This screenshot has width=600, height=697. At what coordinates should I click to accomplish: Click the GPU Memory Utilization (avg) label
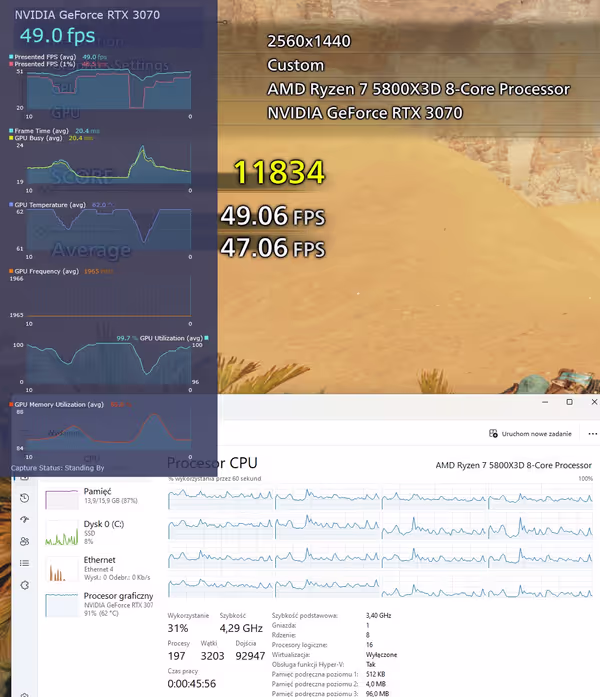point(59,405)
